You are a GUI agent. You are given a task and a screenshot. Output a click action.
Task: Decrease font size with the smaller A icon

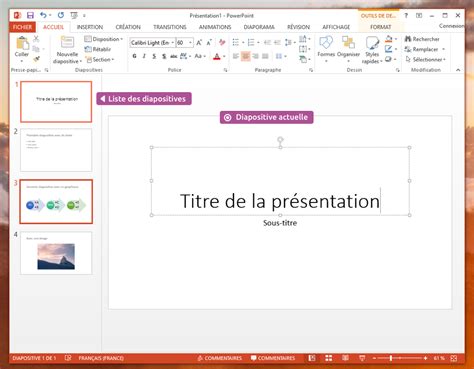[209, 43]
